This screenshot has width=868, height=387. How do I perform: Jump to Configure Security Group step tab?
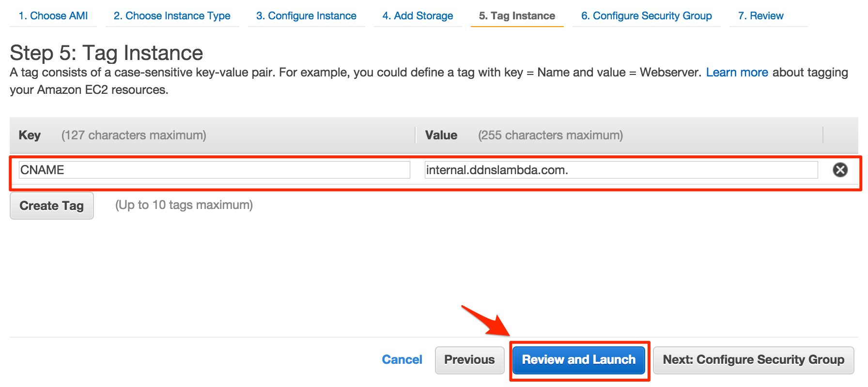(647, 15)
